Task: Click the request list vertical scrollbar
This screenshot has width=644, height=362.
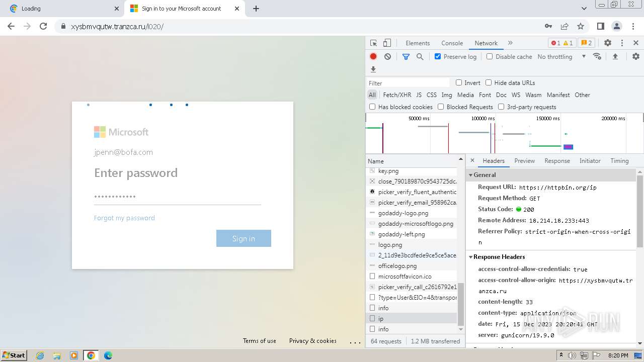Action: pos(460,304)
